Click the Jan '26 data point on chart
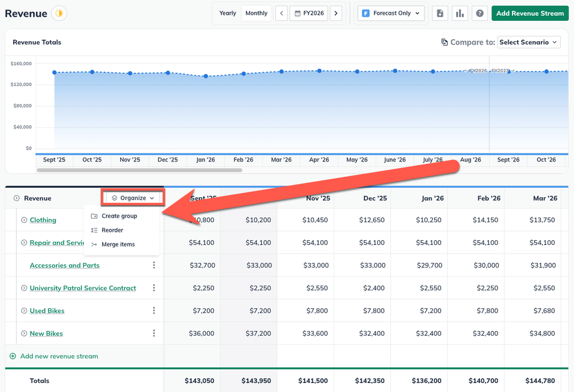 pyautogui.click(x=206, y=76)
